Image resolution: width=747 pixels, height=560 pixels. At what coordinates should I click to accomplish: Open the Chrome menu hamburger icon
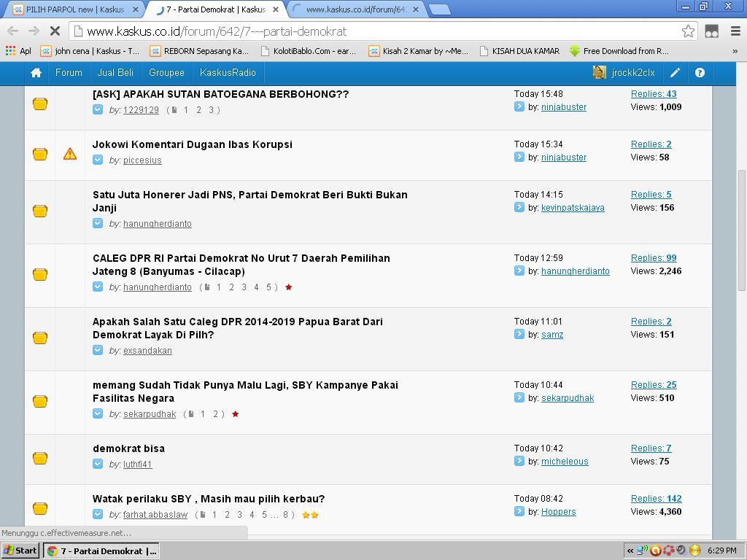[x=735, y=31]
